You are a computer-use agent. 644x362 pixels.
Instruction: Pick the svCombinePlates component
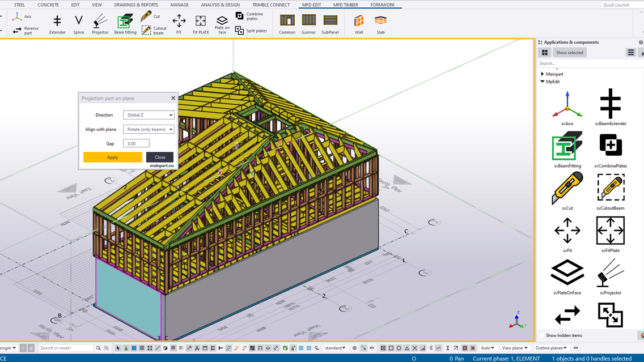point(611,150)
